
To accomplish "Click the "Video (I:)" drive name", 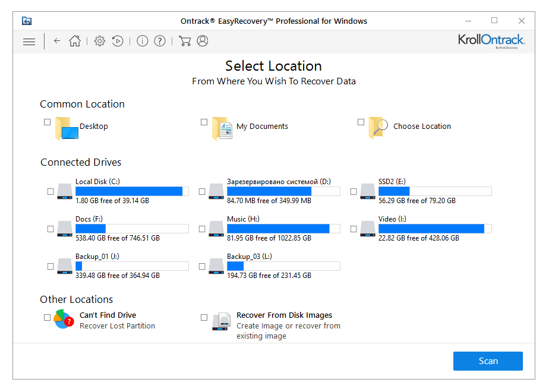I will 393,219.
